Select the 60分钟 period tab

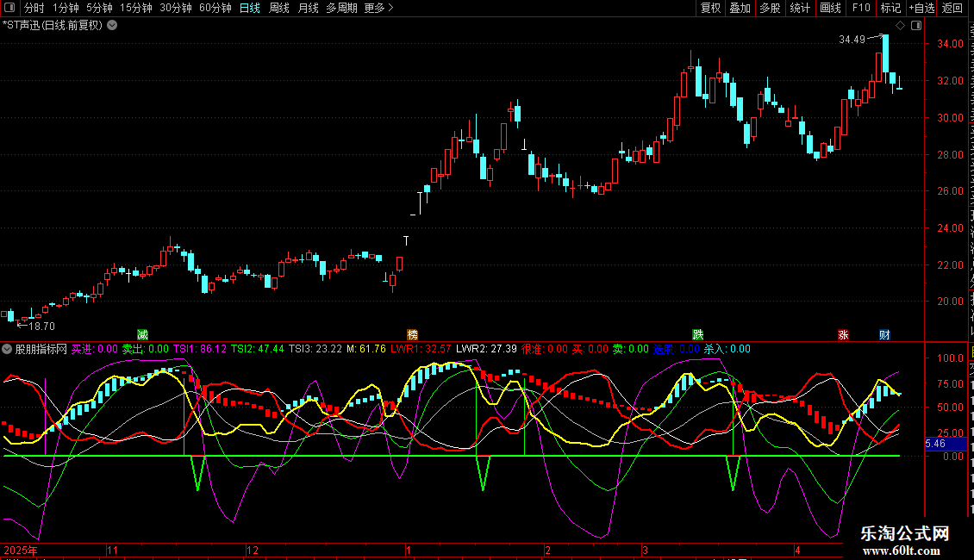[215, 8]
